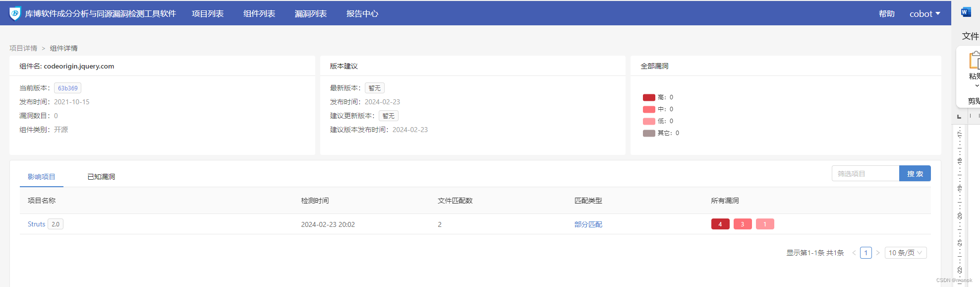Switch to the 已知漏洞 tab
The height and width of the screenshot is (287, 980).
tap(101, 177)
